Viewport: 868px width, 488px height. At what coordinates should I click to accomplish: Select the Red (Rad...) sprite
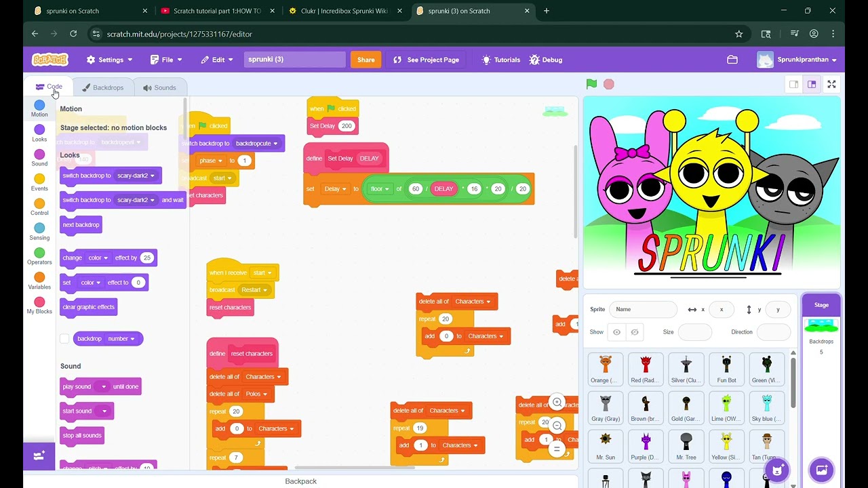click(646, 369)
